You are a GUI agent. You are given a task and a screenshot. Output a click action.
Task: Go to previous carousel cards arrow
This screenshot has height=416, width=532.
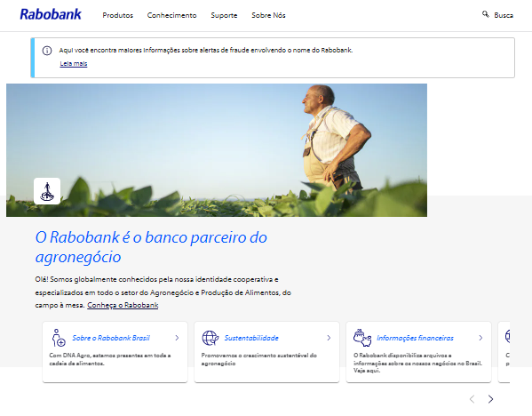pyautogui.click(x=472, y=399)
